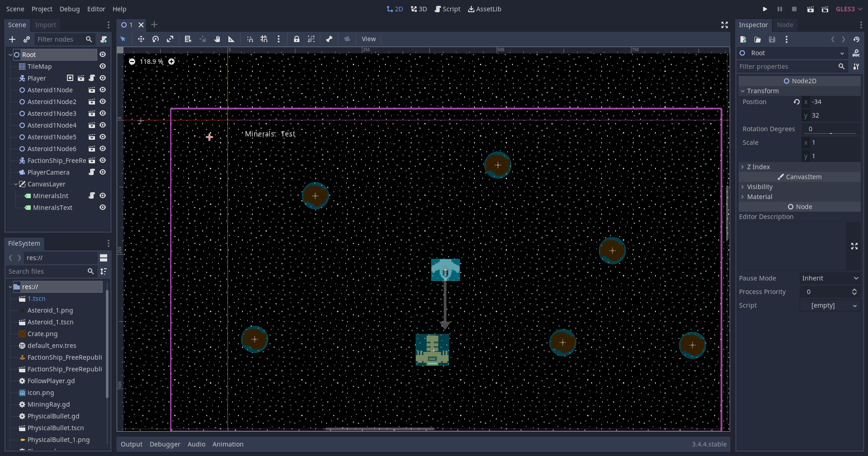868x456 pixels.
Task: Toggle visibility of TileMap node
Action: (103, 66)
